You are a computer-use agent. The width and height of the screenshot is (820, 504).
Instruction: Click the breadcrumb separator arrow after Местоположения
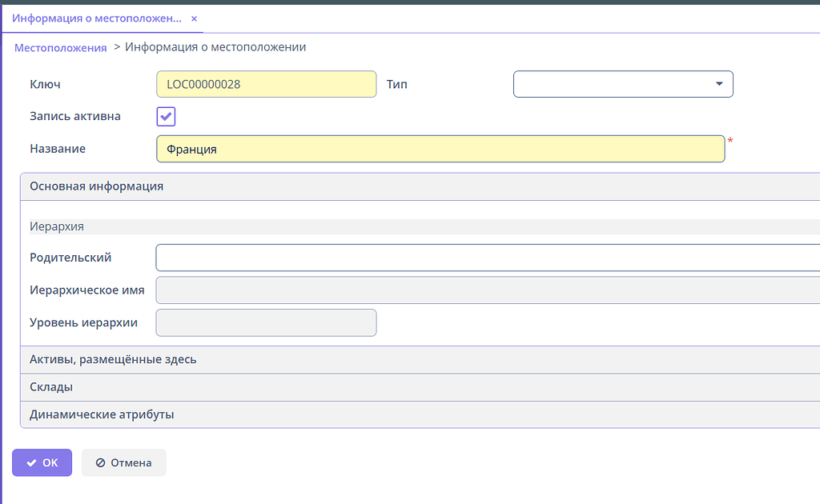[116, 47]
